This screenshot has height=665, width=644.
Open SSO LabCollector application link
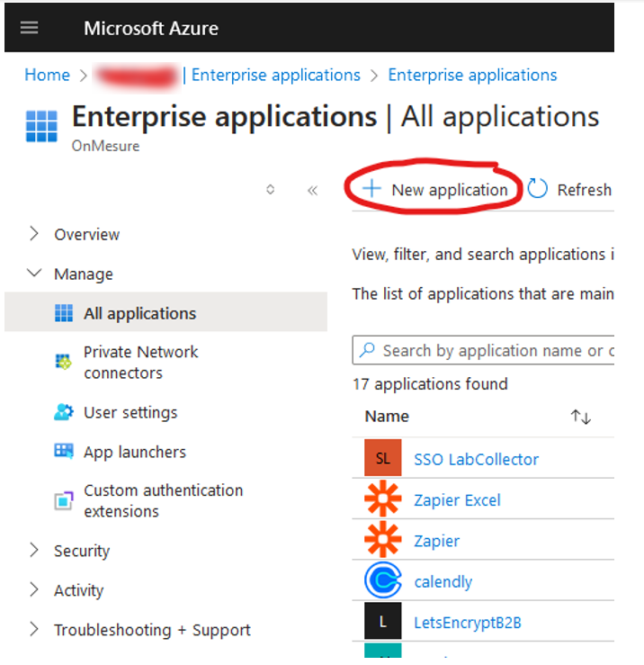pyautogui.click(x=476, y=459)
